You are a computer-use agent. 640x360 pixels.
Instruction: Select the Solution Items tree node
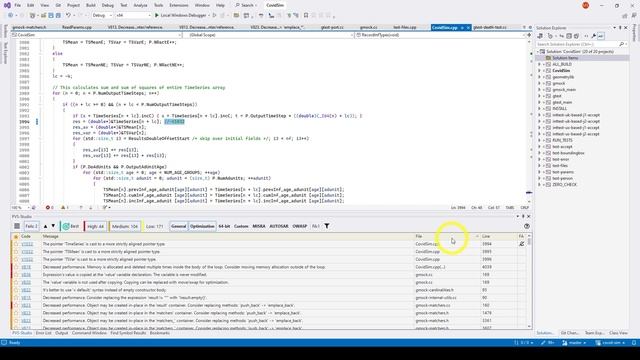click(x=565, y=58)
